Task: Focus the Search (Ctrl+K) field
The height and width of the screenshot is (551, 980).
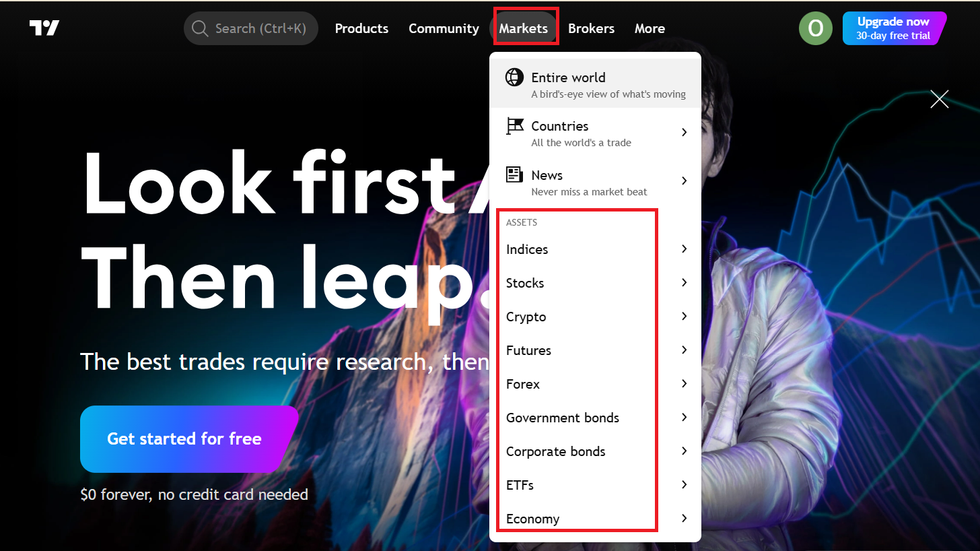Action: 260,28
